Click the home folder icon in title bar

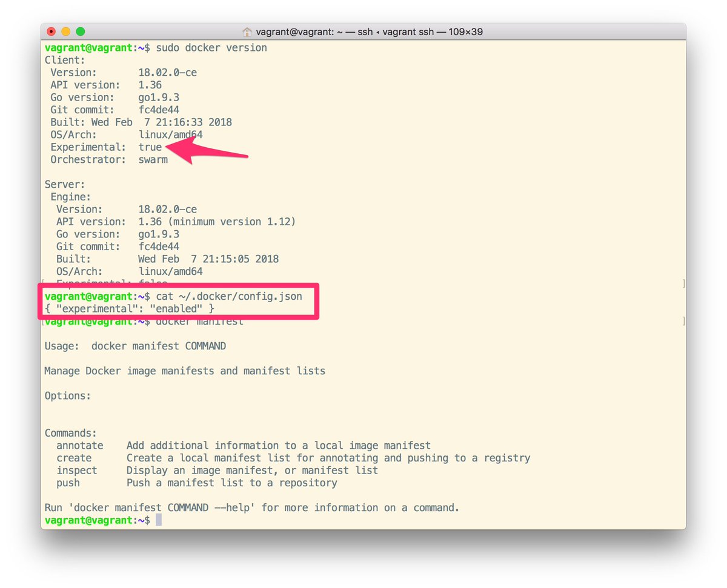pos(247,31)
